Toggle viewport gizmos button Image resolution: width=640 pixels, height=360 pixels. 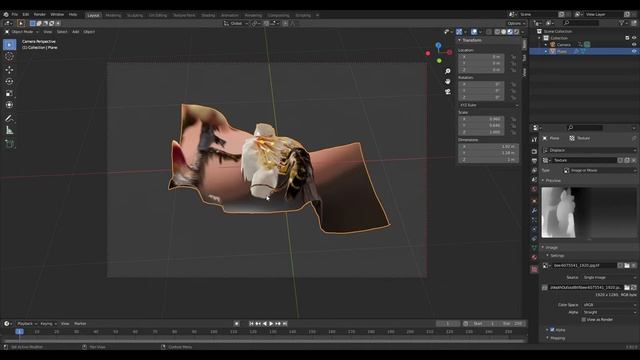pyautogui.click(x=459, y=31)
